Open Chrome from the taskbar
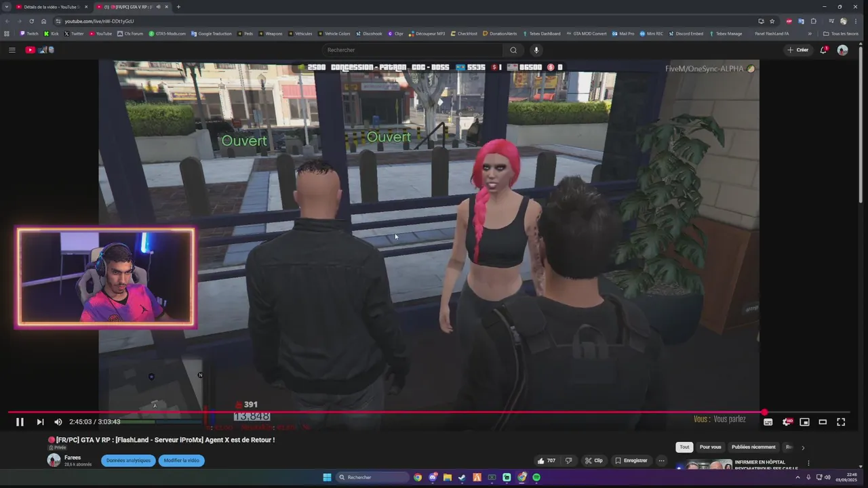The width and height of the screenshot is (868, 488). pyautogui.click(x=418, y=477)
